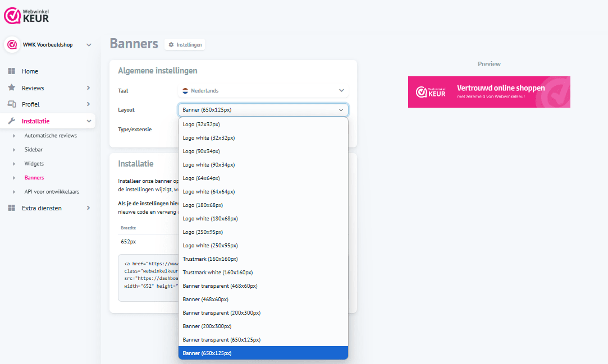Open the WWK Voorbeeldshop shop switcher chevron
Image resolution: width=608 pixels, height=364 pixels.
coord(89,45)
